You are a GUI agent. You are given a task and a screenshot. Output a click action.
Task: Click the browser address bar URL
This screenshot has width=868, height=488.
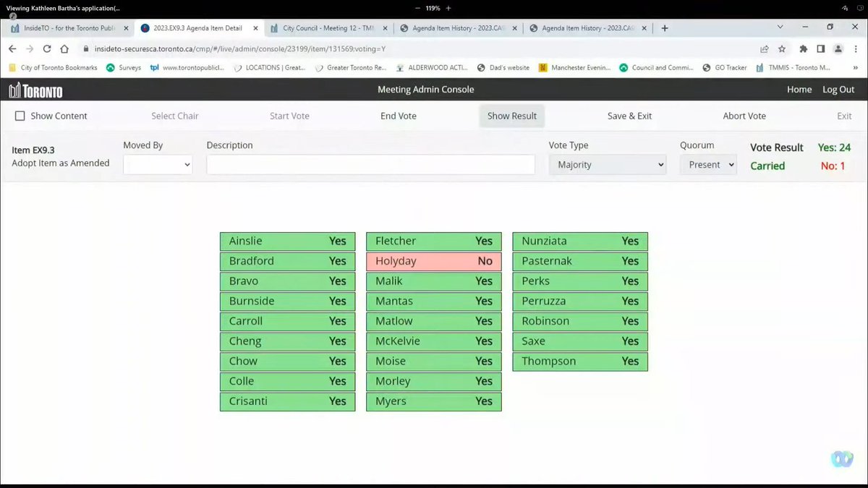click(x=239, y=49)
